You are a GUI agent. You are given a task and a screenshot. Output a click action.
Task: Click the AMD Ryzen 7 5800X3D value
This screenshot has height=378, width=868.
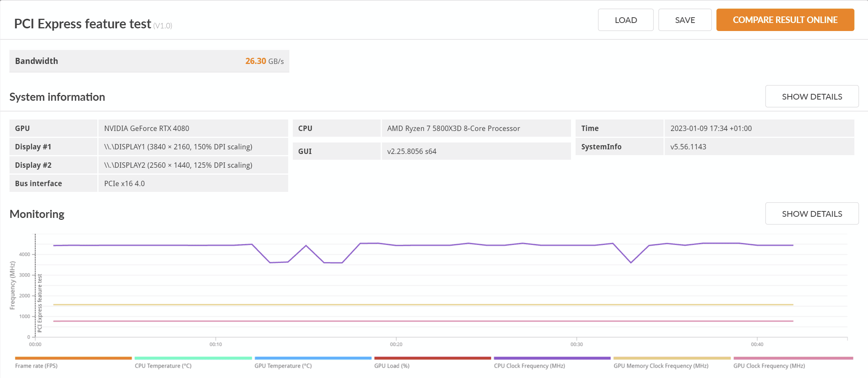[x=453, y=128]
